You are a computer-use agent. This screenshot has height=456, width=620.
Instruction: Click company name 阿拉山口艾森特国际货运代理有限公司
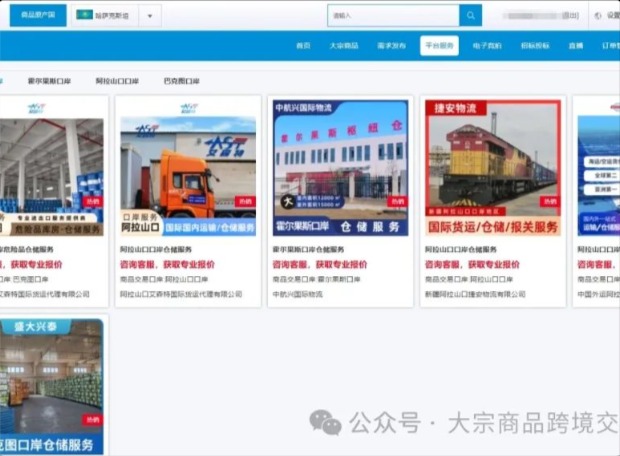pos(181,294)
